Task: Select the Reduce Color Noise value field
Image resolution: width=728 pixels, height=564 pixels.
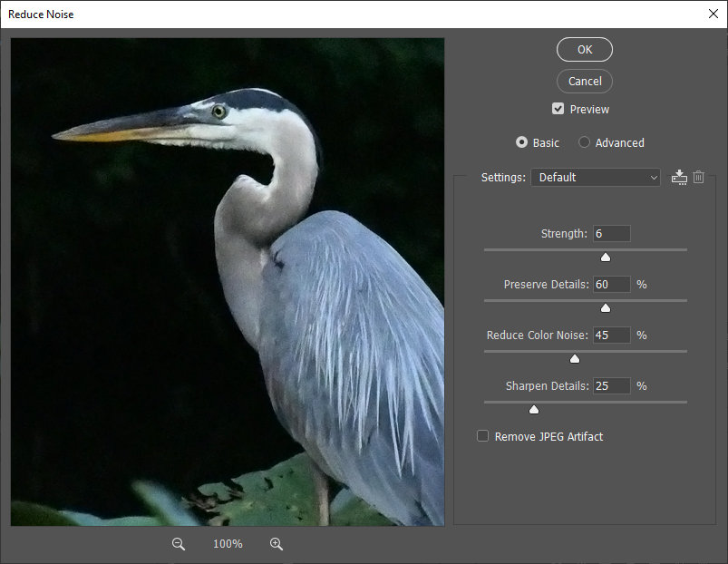Action: [611, 335]
